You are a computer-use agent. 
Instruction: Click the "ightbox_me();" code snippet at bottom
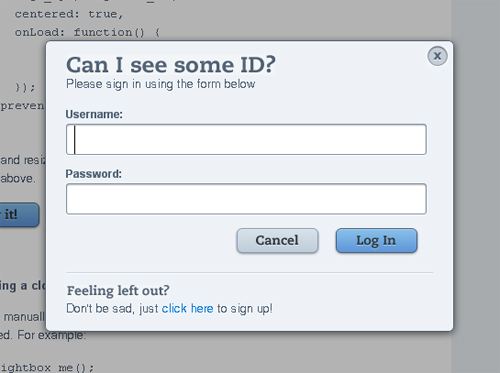tap(47, 368)
